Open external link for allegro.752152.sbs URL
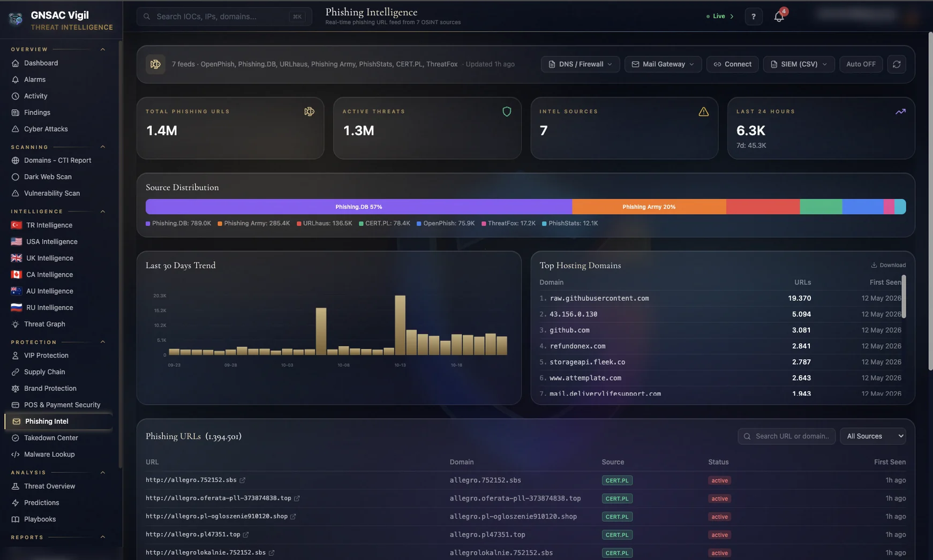Viewport: 933px width, 560px height. point(243,480)
